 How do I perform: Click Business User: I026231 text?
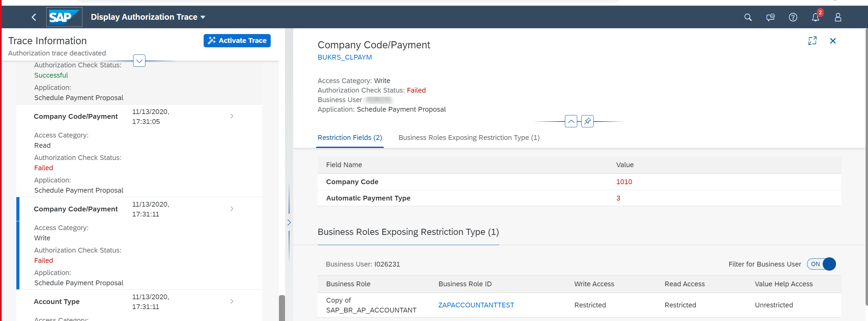point(363,264)
